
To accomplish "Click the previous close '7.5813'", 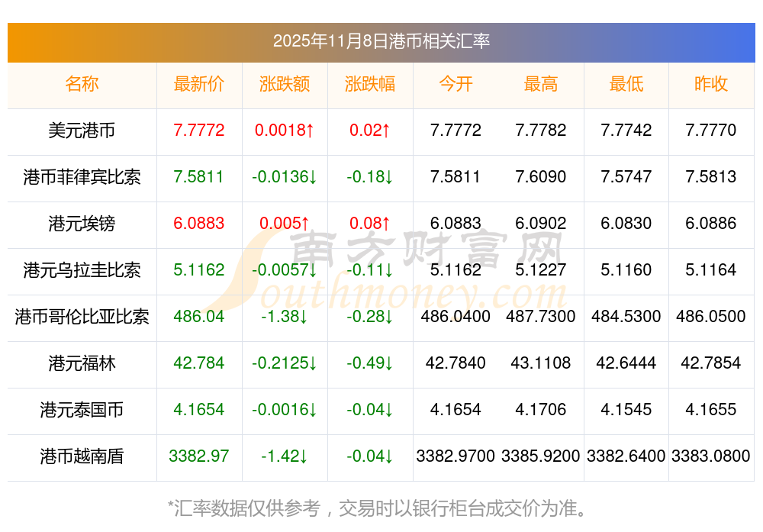I will point(711,176).
